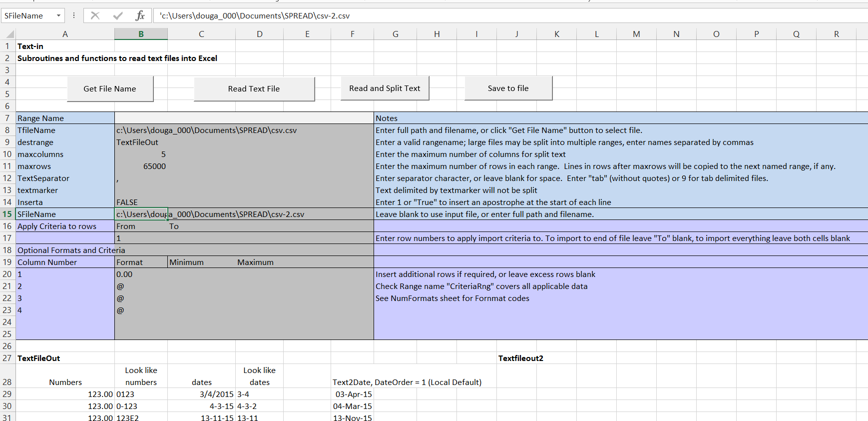Screen dimensions: 868x421
Task: Select the TfileName path cell csv.csv
Action: [x=206, y=130]
